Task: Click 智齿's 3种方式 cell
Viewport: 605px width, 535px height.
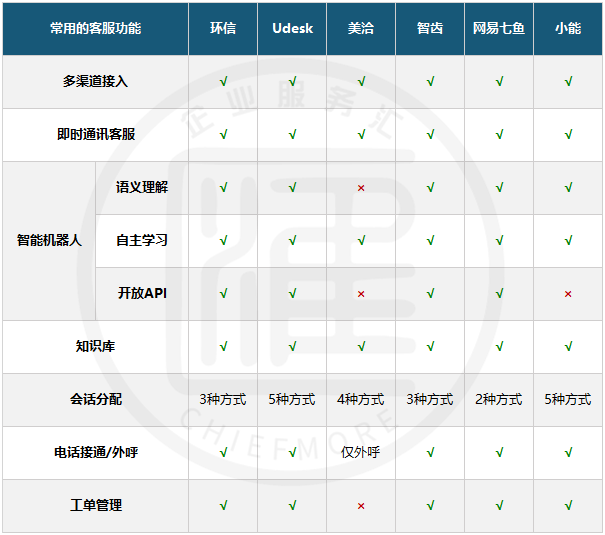Action: [x=430, y=399]
